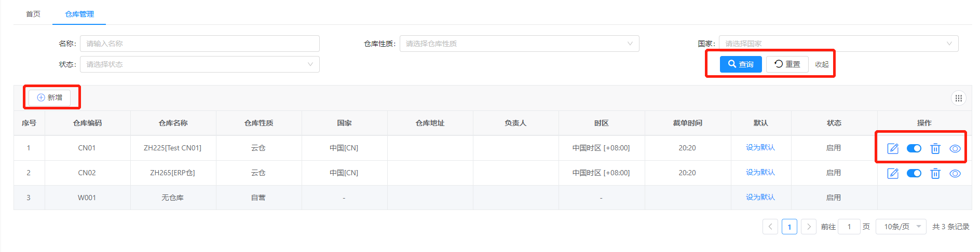
Task: Change page size 10条/页 selector
Action: 901,227
